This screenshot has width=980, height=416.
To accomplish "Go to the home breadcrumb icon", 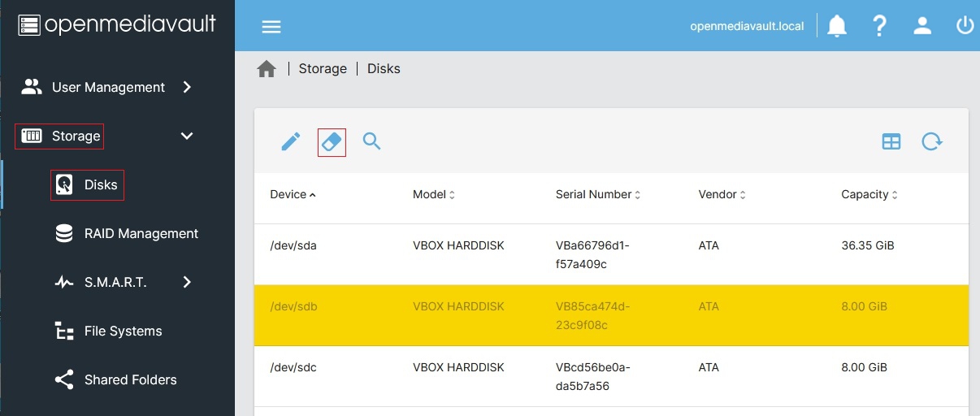I will 267,69.
